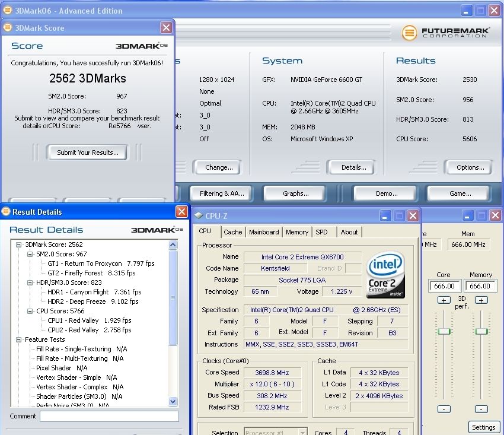Select HDR1 - Canyon Flight row
Screen dimensions: 504x435
click(94, 292)
